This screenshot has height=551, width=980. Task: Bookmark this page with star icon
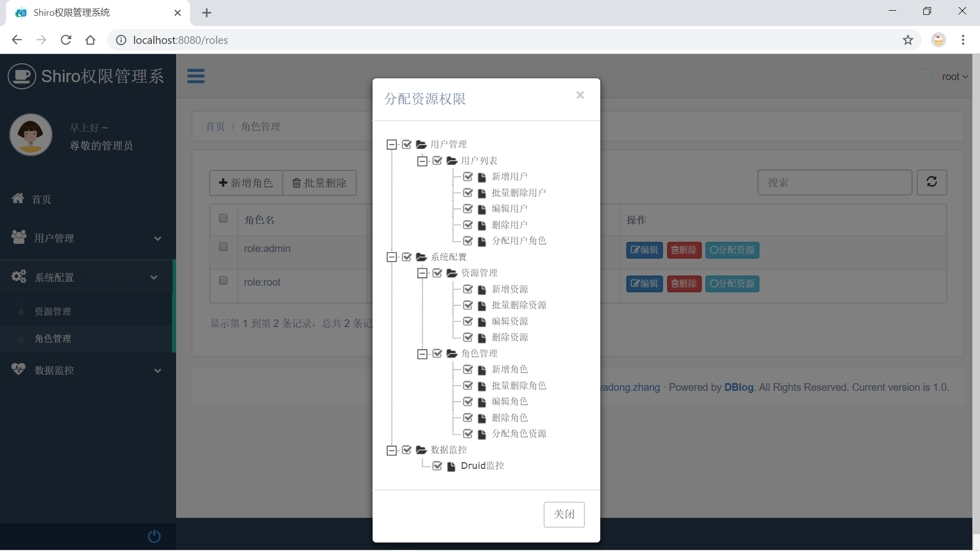coord(908,40)
